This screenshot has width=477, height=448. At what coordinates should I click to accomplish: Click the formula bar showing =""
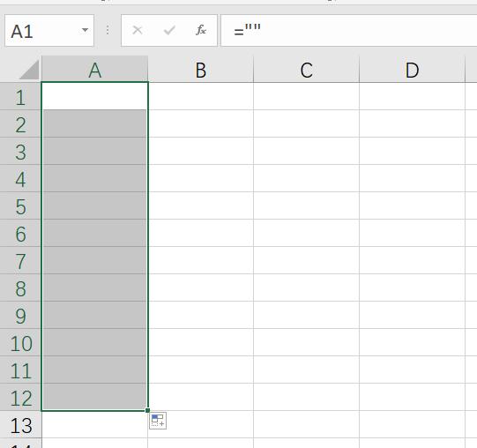[x=348, y=31]
